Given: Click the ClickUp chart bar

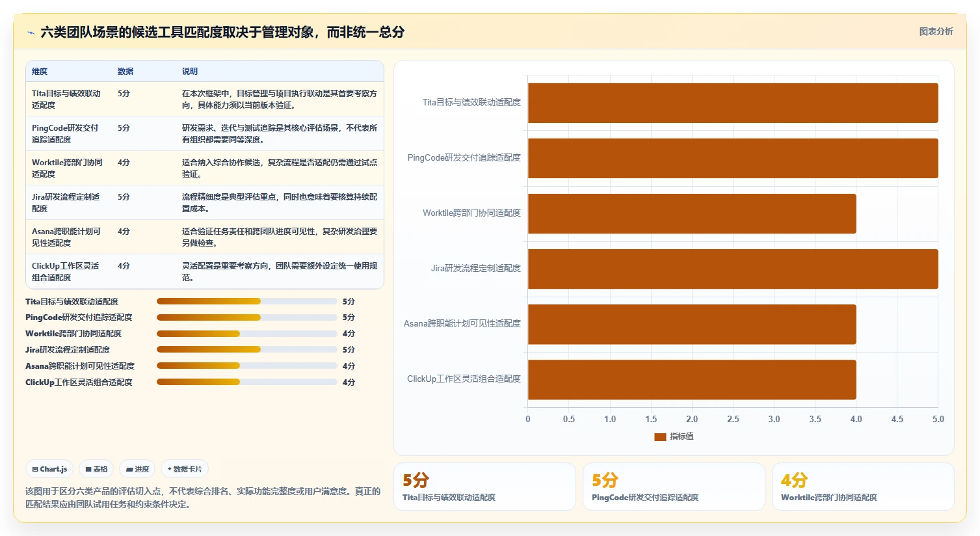Looking at the screenshot, I should [692, 379].
